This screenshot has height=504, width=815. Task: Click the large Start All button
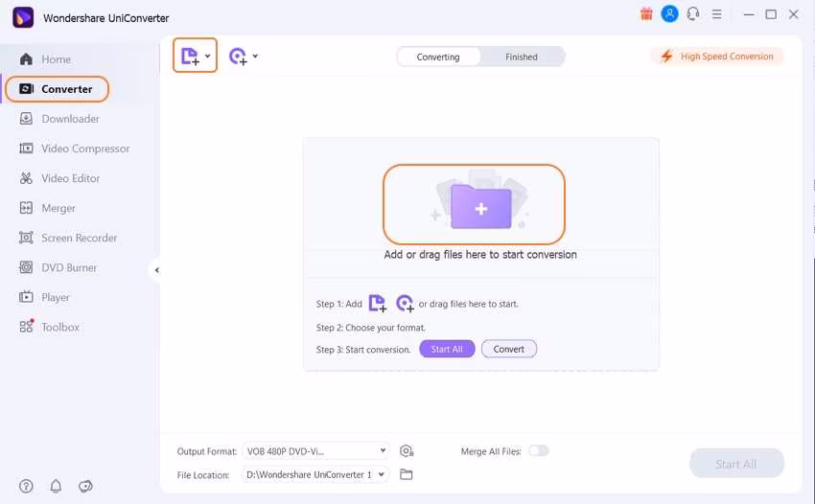736,464
